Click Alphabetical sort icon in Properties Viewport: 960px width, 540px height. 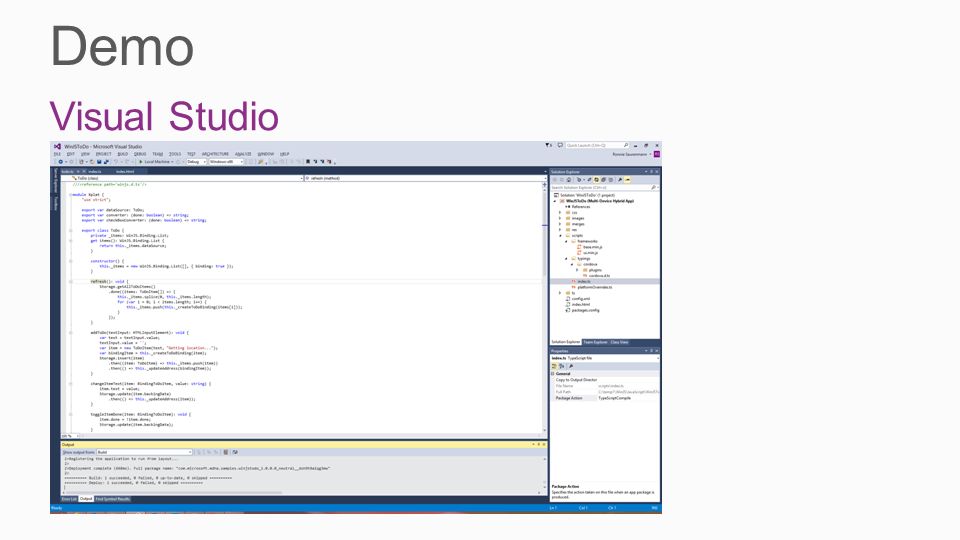(561, 366)
